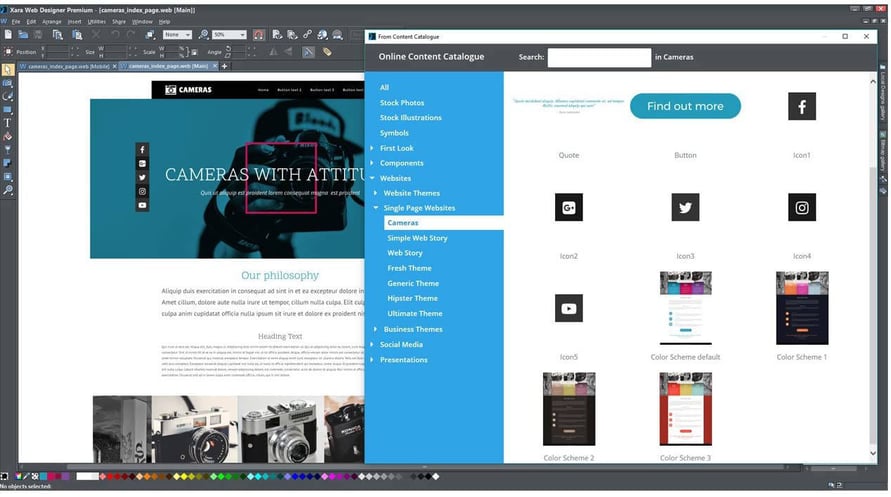Expand the Website Themes subcategory

pyautogui.click(x=376, y=193)
